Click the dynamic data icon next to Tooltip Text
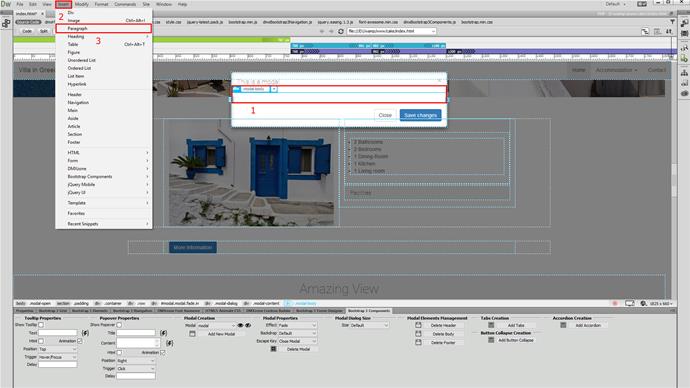 [85, 333]
